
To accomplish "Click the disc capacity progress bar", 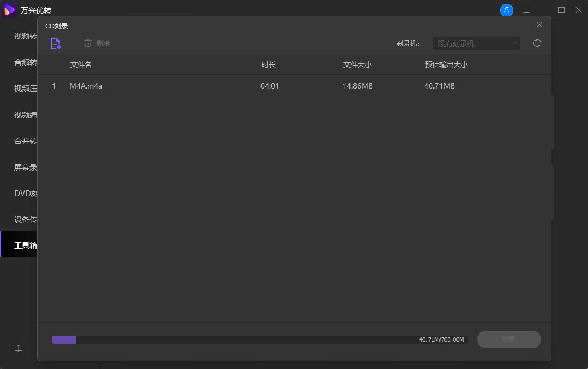I will (260, 339).
